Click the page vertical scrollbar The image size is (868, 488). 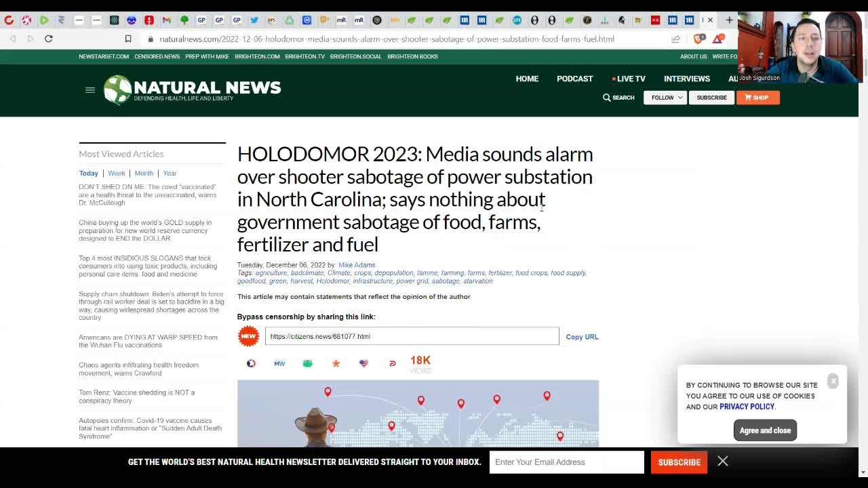[x=863, y=264]
